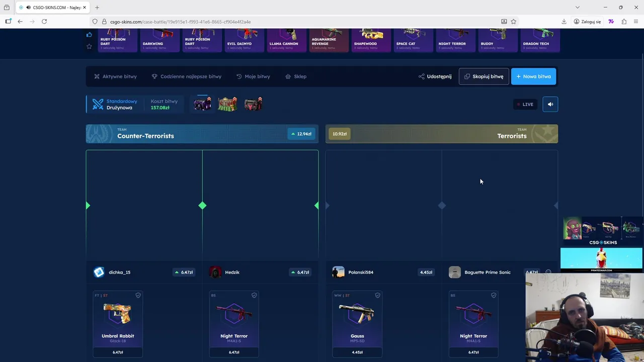Click Polanski584's 4.45zł value badge
The image size is (644, 362).
click(x=426, y=272)
